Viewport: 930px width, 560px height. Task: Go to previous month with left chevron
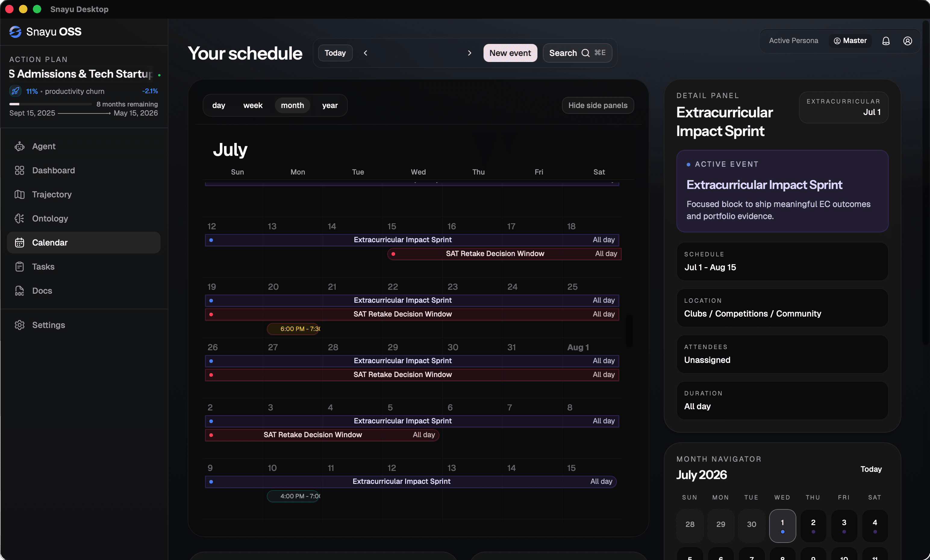(x=365, y=53)
